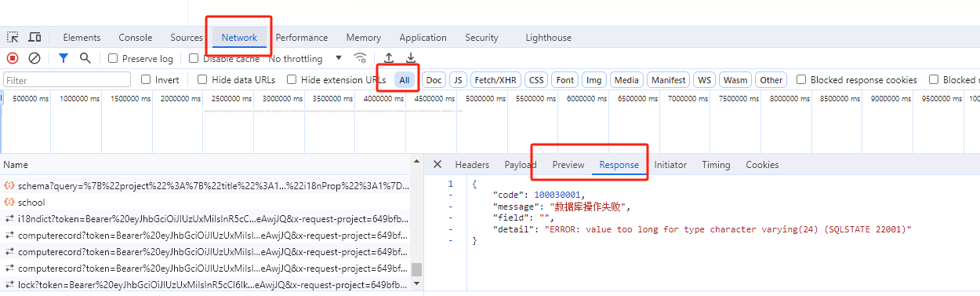
Task: View the Initiator tab
Action: (x=670, y=165)
